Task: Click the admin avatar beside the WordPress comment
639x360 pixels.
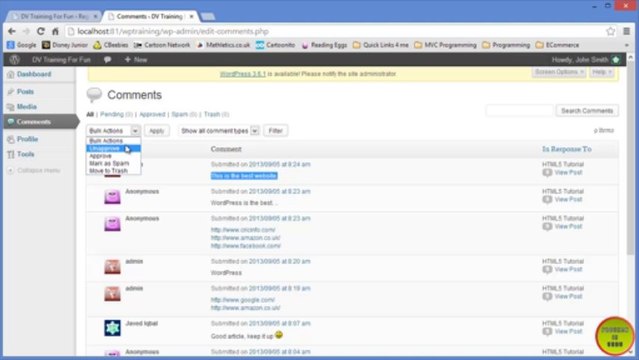Action: [112, 266]
